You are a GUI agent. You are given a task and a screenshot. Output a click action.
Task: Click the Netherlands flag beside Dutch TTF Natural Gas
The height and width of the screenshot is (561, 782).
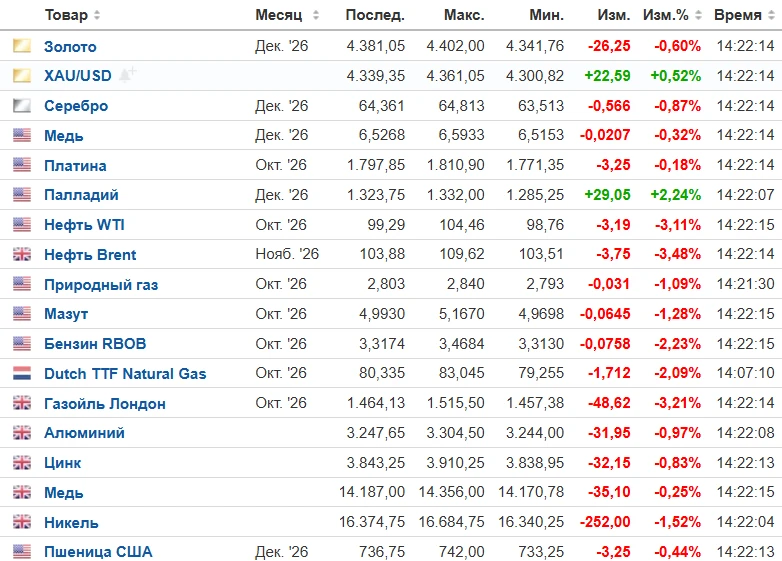coord(22,373)
